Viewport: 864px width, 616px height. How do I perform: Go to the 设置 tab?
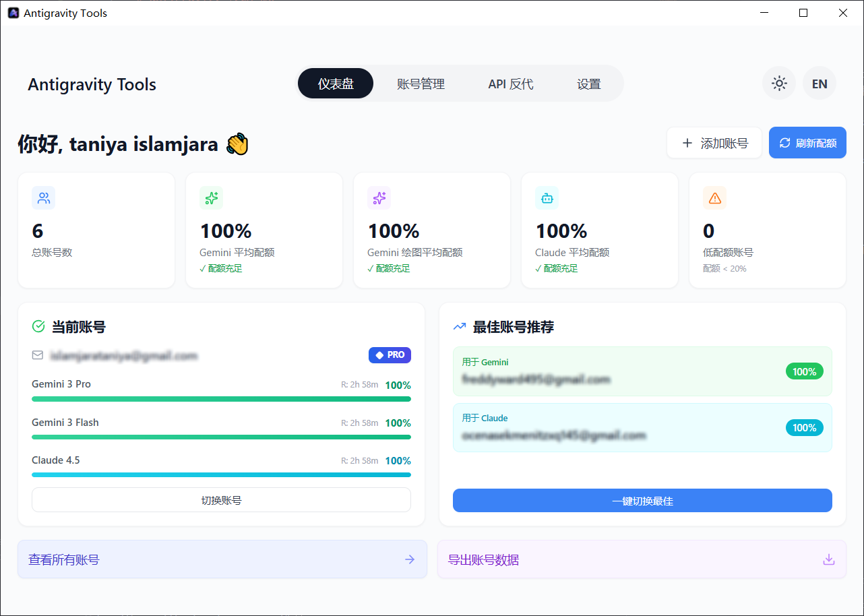point(588,84)
